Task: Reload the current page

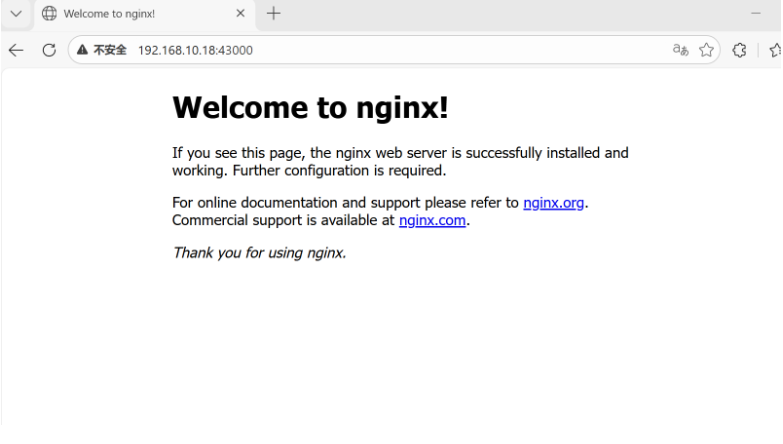Action: coord(49,50)
